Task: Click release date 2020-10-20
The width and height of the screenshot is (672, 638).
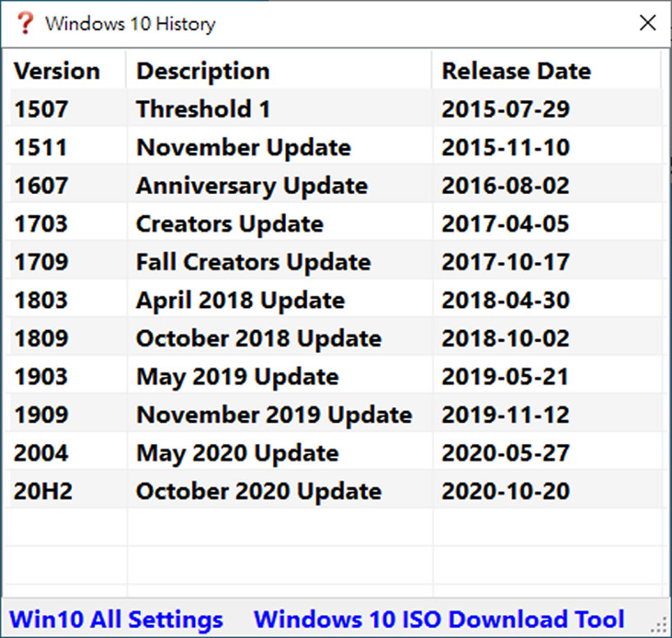Action: (x=506, y=491)
